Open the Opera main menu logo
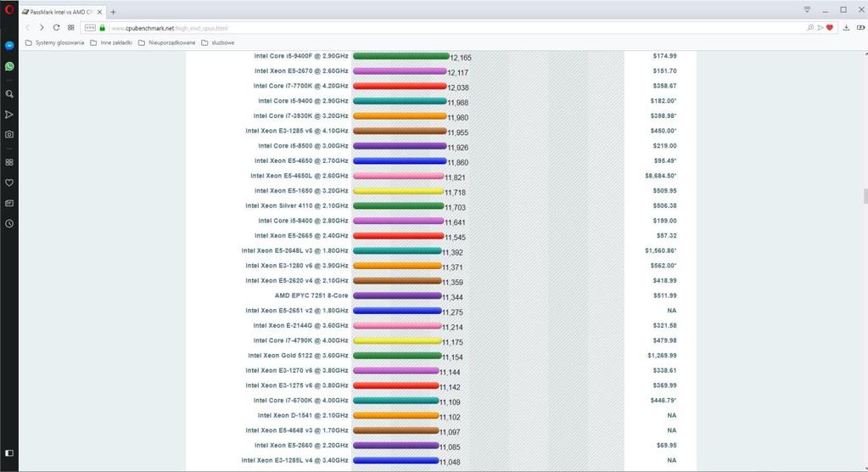Image resolution: width=868 pixels, height=472 pixels. 8,9
